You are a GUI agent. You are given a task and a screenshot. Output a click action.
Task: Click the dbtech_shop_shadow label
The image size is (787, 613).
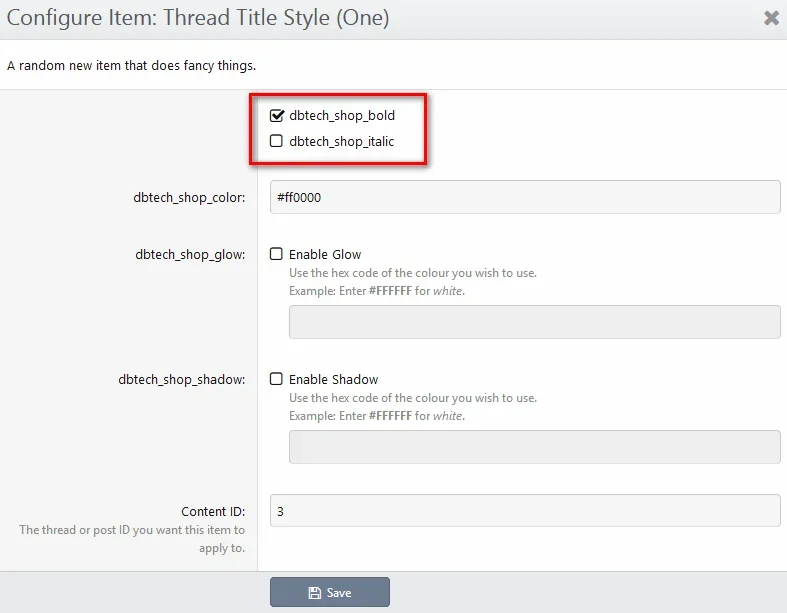(x=182, y=380)
